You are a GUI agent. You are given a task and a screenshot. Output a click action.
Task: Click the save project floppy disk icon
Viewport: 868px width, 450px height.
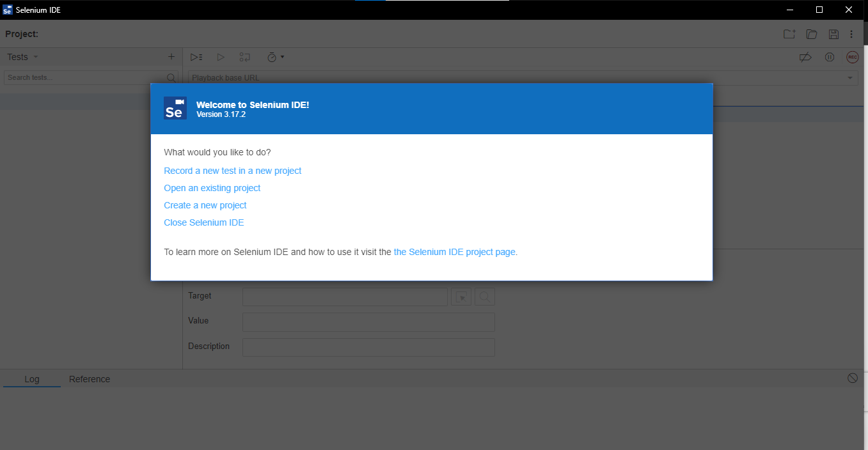833,35
